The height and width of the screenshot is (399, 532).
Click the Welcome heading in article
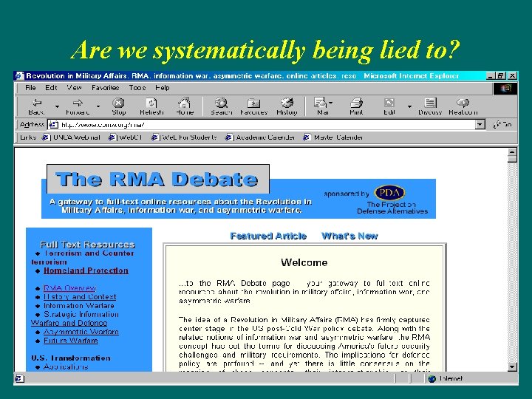(x=304, y=262)
